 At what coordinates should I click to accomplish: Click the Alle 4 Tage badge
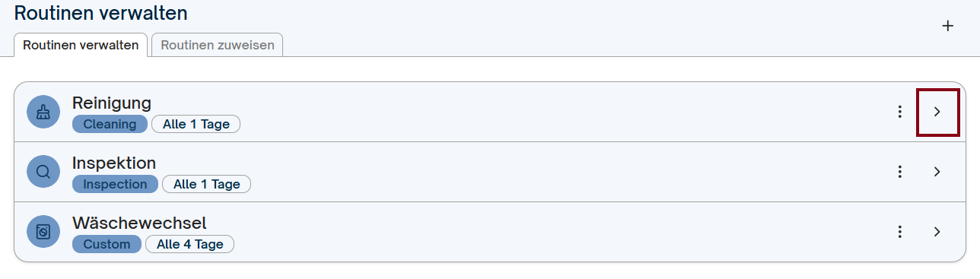189,244
